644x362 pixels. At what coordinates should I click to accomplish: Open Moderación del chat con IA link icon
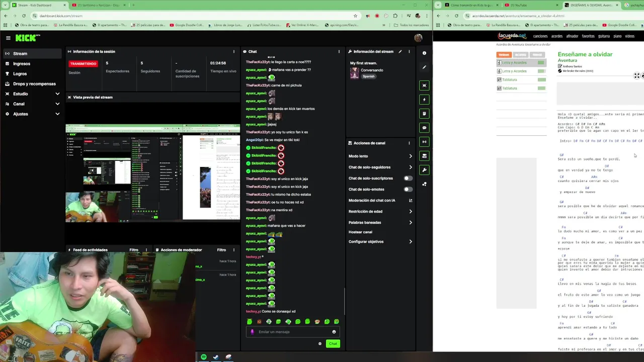click(411, 200)
